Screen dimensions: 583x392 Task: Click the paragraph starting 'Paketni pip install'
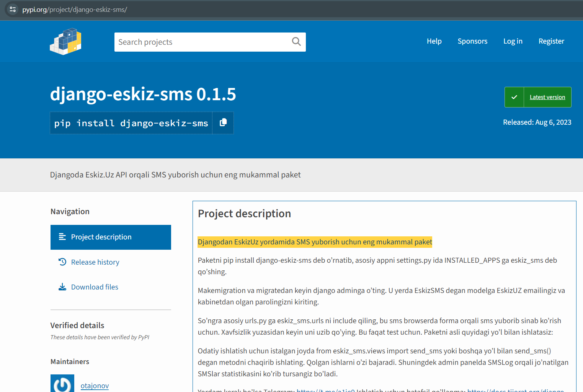coord(377,266)
